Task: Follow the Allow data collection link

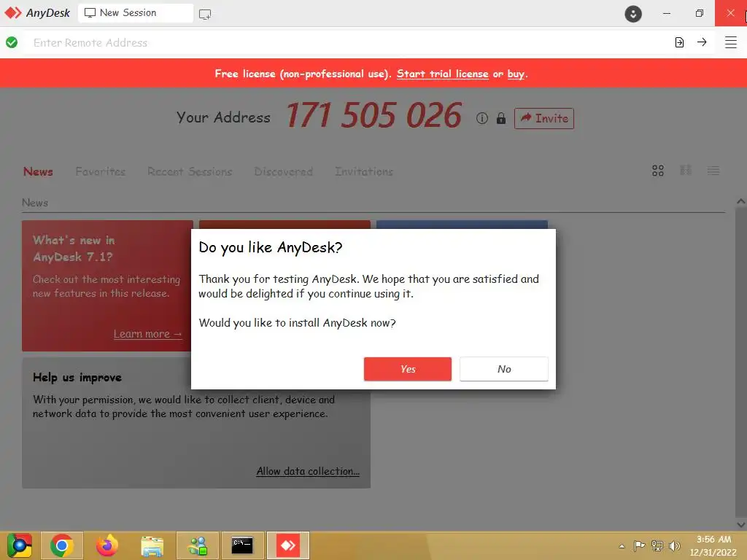Action: coord(308,471)
